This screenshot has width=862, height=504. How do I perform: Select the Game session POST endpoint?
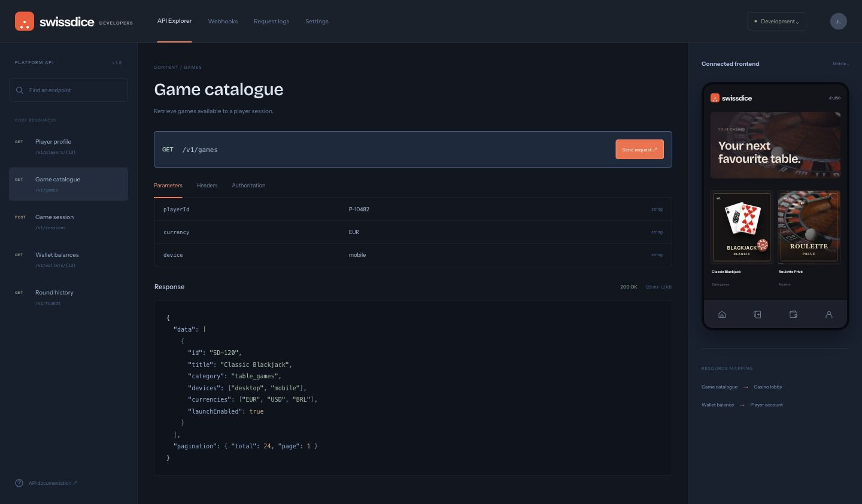[68, 221]
